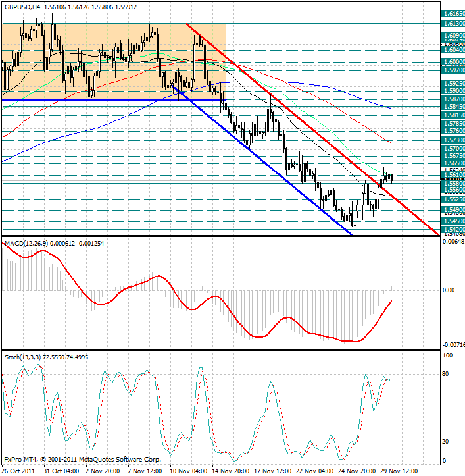Select the thick blue descending channel line
Screen dimensions: 465x476
pyautogui.click(x=262, y=160)
